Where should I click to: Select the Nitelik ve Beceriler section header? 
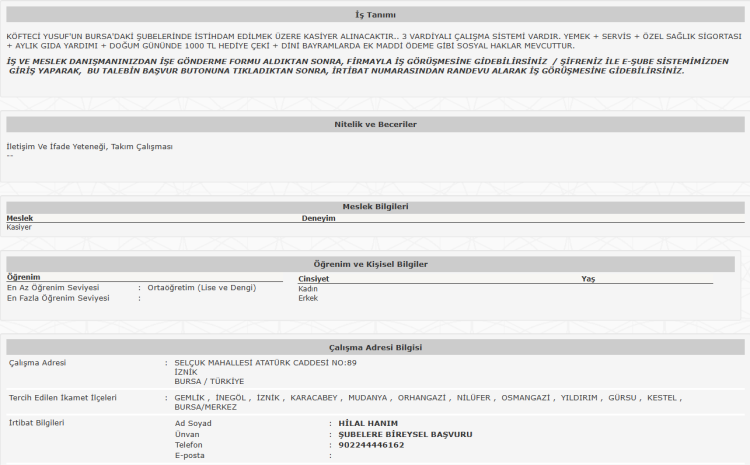pyautogui.click(x=375, y=124)
